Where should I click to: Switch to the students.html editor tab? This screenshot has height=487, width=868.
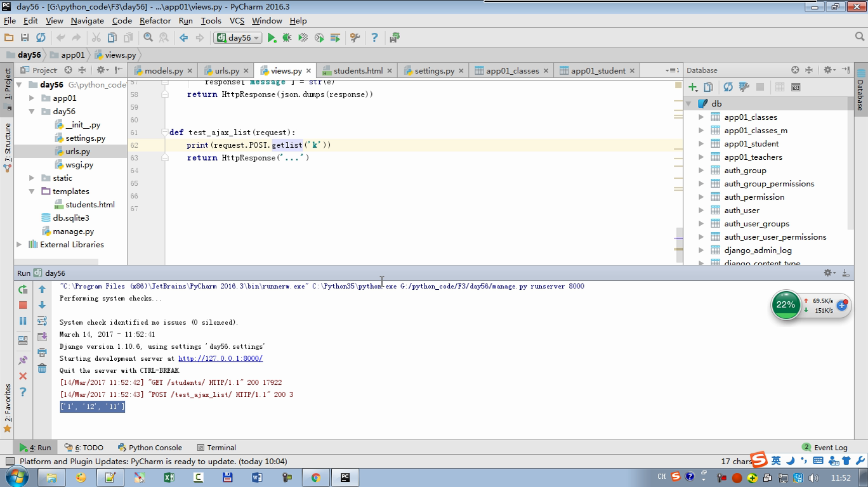[357, 70]
